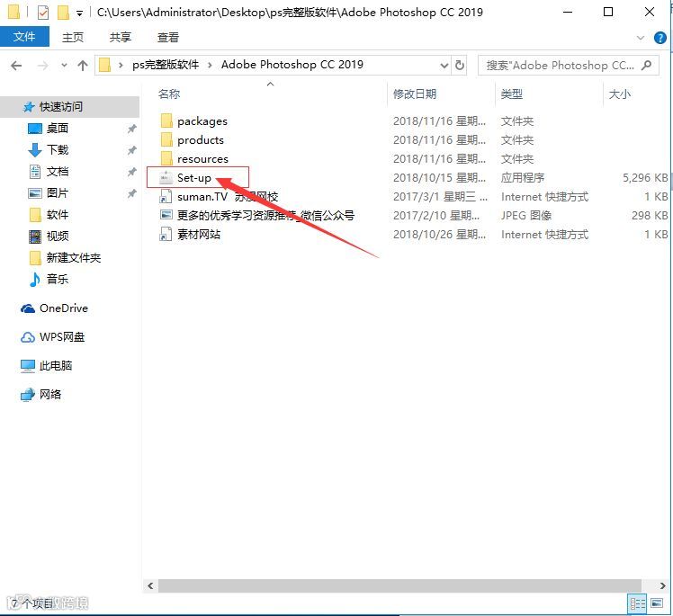Image resolution: width=673 pixels, height=616 pixels.
Task: Open OneDrive in navigation pane
Action: [x=64, y=308]
